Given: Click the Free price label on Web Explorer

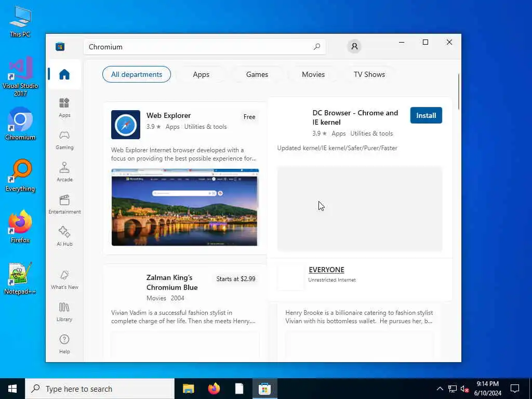Looking at the screenshot, I should [249, 117].
